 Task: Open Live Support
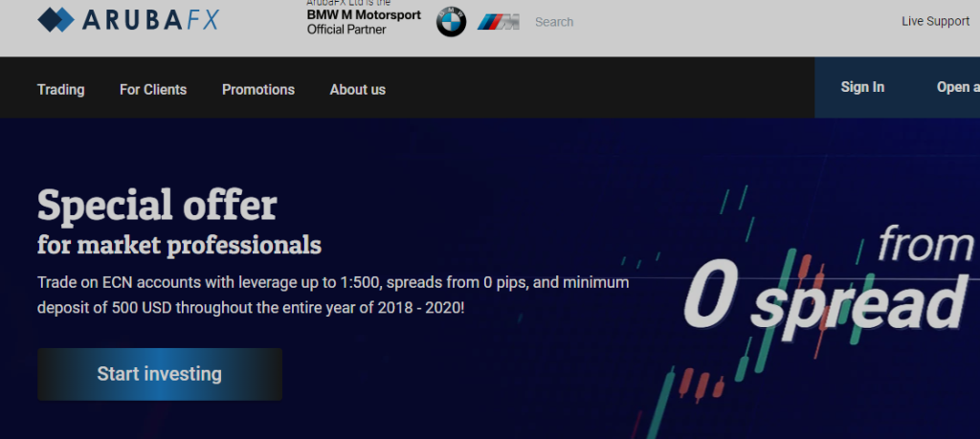(x=935, y=21)
